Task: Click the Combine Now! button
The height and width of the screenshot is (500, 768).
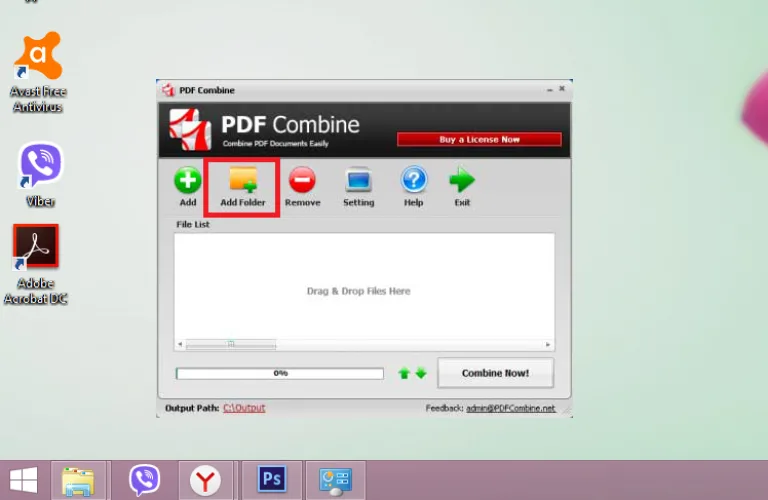Action: pyautogui.click(x=495, y=373)
